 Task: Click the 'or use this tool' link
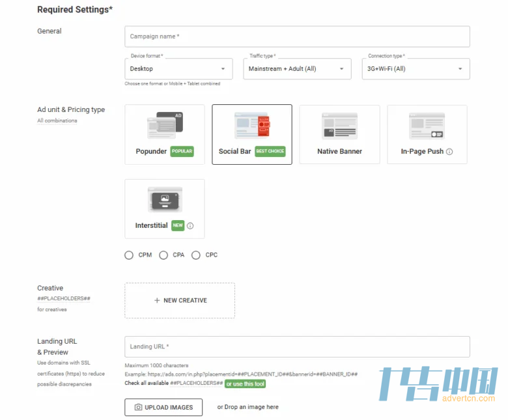coord(246,384)
